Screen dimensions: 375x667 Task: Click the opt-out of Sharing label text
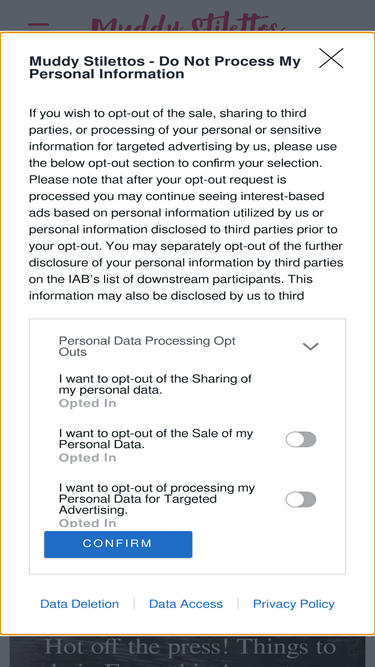tap(155, 384)
